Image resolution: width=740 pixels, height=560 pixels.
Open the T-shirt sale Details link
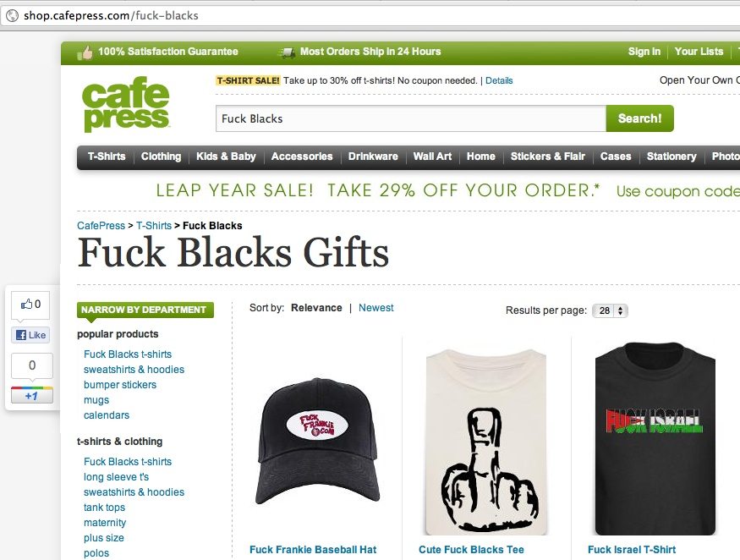coord(499,80)
